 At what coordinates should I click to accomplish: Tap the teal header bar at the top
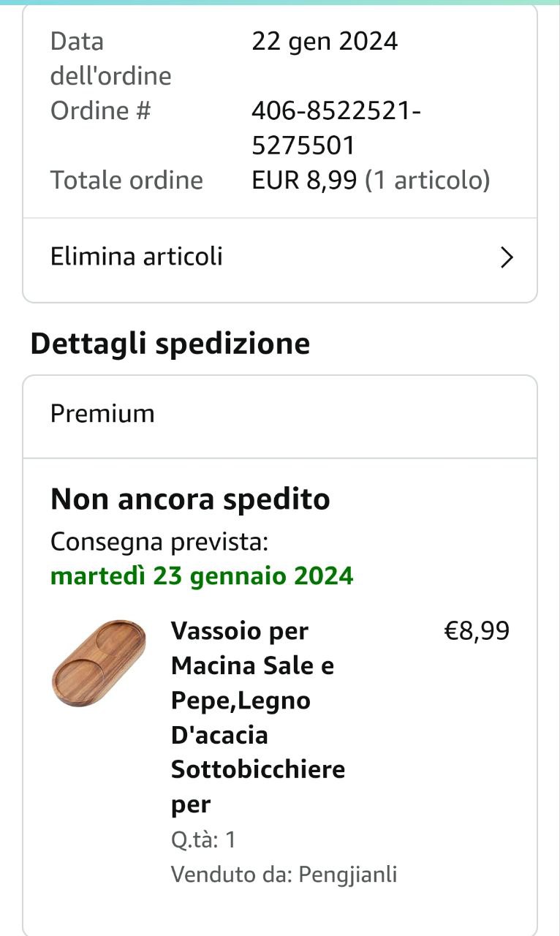[280, 3]
